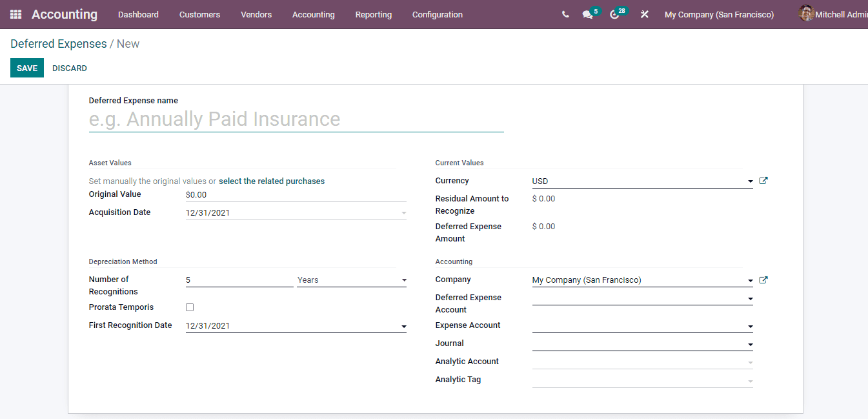868x419 pixels.
Task: Open the Vendors menu
Action: (256, 14)
